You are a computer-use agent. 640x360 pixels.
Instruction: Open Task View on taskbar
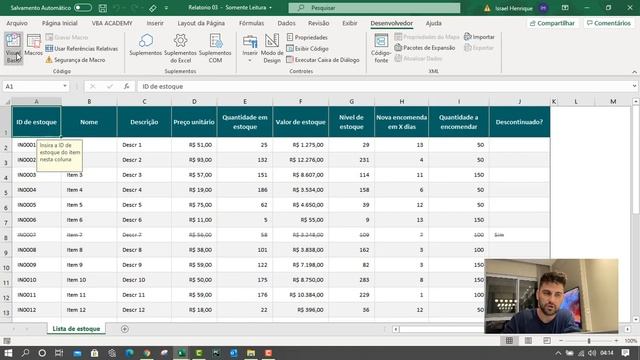(59, 353)
